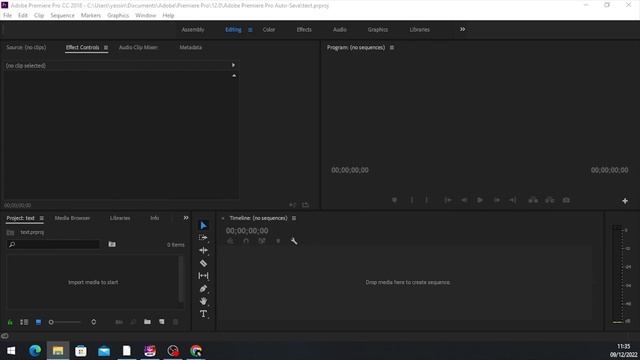
Task: Play the Program monitor
Action: pyautogui.click(x=480, y=200)
